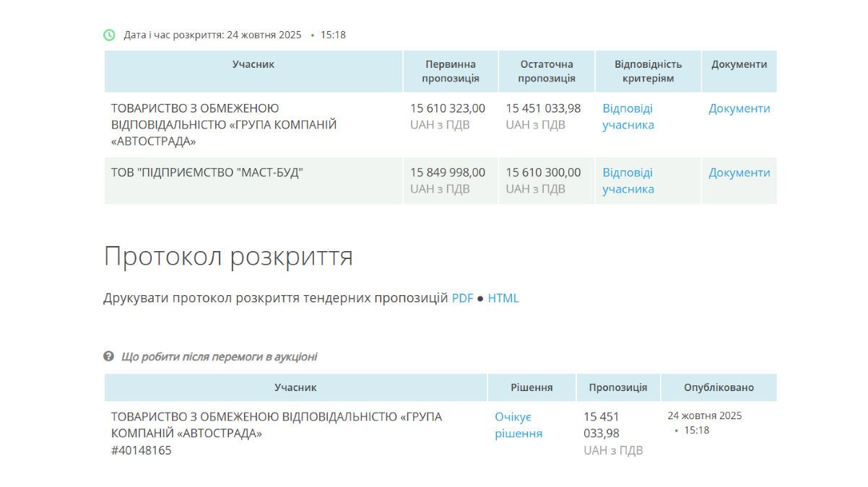Image resolution: width=868 pixels, height=487 pixels.
Task: Click the question mark help icon
Action: coord(109,356)
